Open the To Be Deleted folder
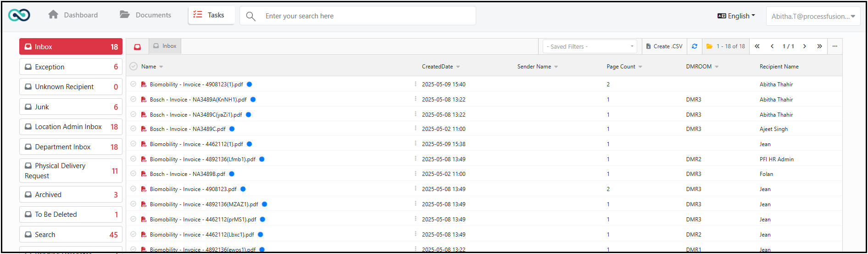The image size is (868, 254). point(71,214)
